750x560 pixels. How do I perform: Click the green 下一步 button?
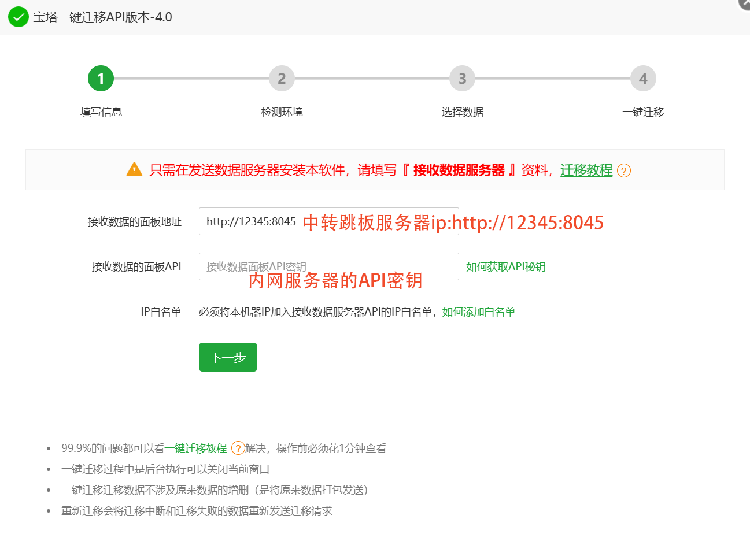tap(228, 357)
